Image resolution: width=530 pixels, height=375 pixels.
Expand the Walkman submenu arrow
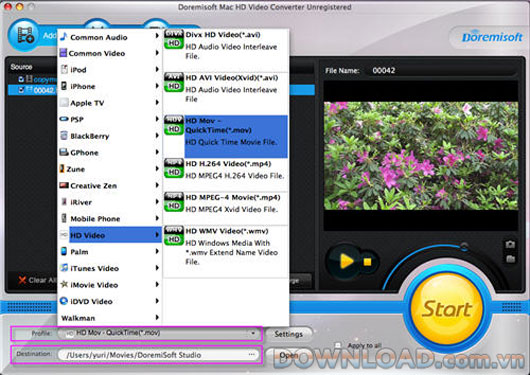(x=157, y=317)
